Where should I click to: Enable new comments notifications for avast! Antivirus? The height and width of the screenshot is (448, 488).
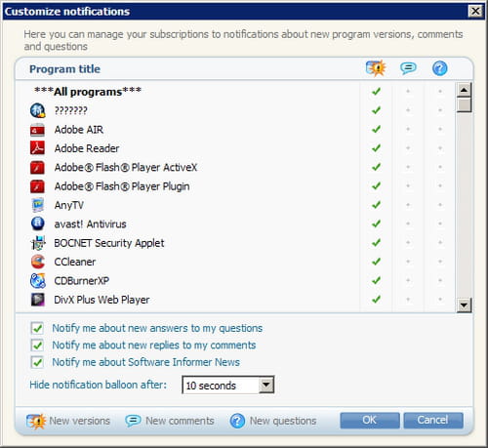[x=408, y=224]
